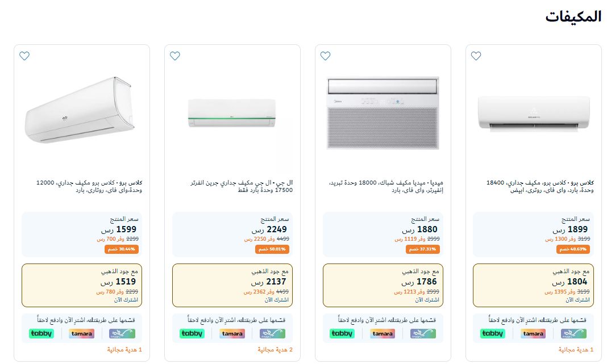The height and width of the screenshot is (364, 607).
Task: Click the tamara icon on the Class Pro 18400 card
Action: [533, 333]
